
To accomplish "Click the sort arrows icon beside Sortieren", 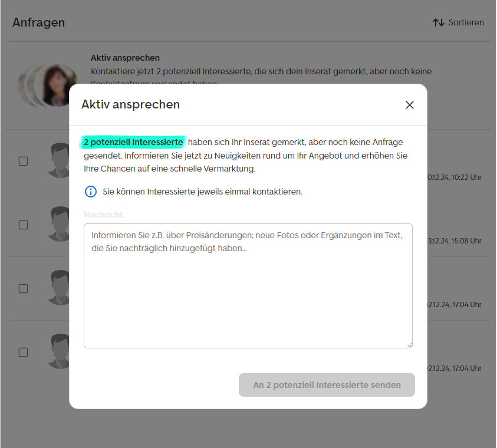I will tap(438, 22).
